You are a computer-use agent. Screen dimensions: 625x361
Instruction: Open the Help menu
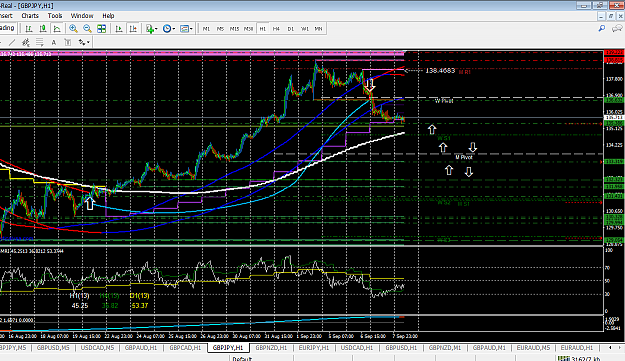[x=108, y=16]
